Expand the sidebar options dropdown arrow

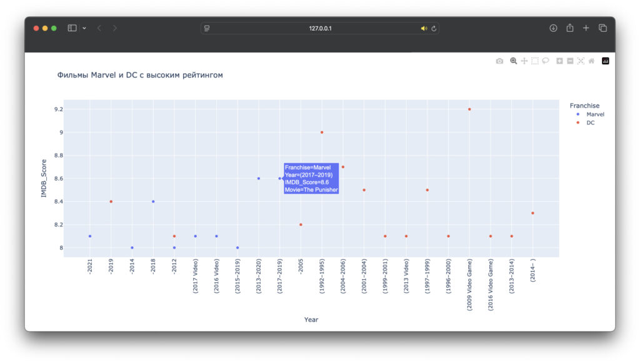tap(84, 28)
